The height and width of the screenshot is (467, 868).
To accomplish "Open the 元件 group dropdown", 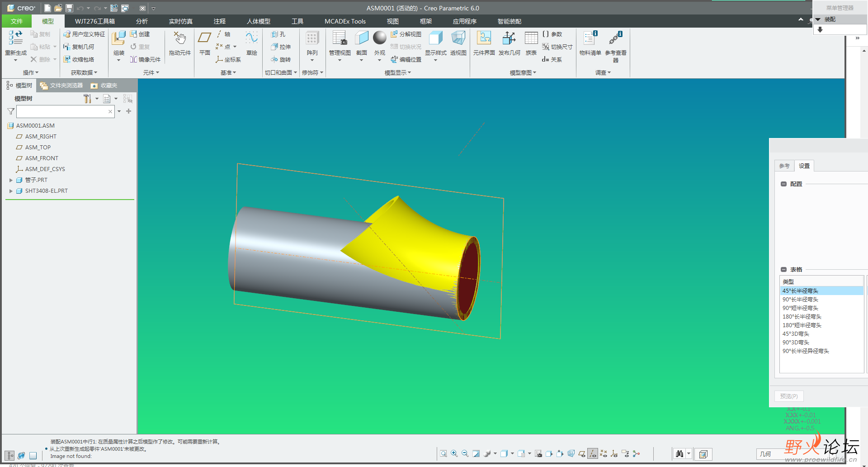I will tap(151, 72).
